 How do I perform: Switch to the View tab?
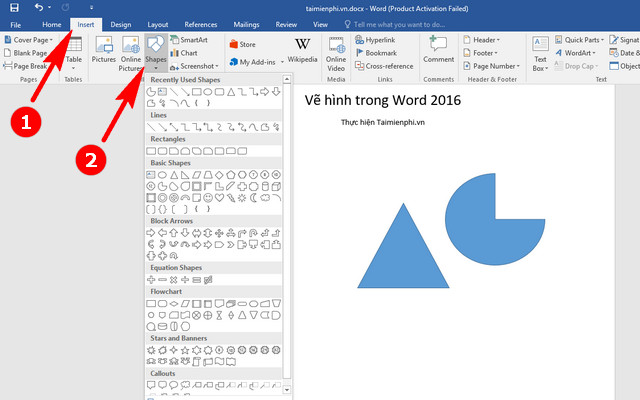pyautogui.click(x=320, y=24)
